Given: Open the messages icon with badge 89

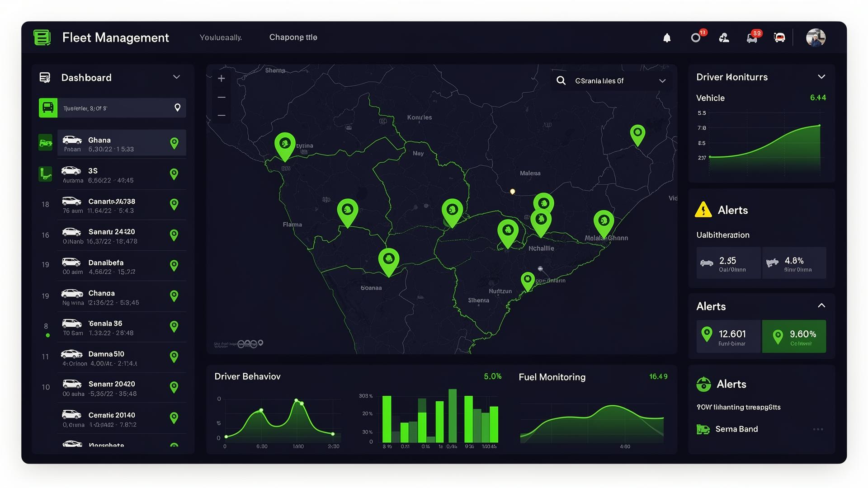Looking at the screenshot, I should click(753, 37).
